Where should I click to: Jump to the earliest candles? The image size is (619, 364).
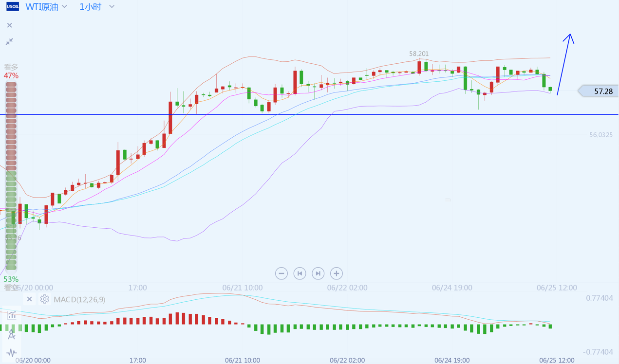pyautogui.click(x=300, y=273)
